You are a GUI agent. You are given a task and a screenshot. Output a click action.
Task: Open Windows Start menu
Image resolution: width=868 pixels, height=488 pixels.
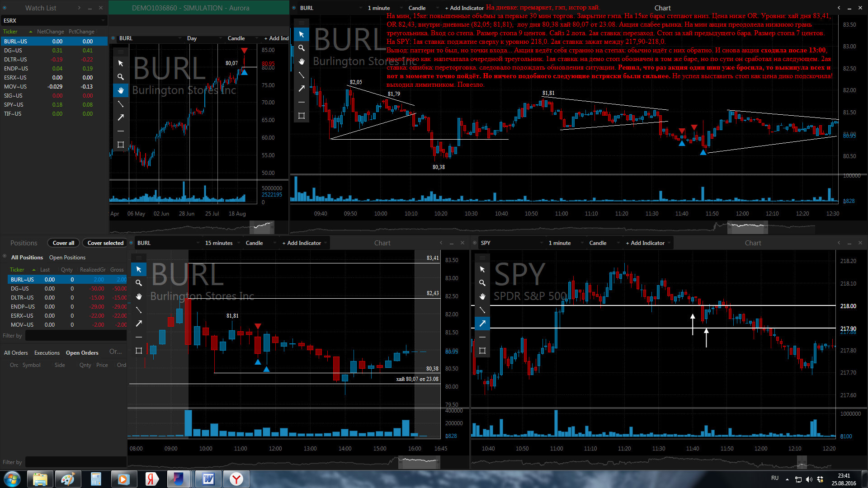tap(12, 479)
